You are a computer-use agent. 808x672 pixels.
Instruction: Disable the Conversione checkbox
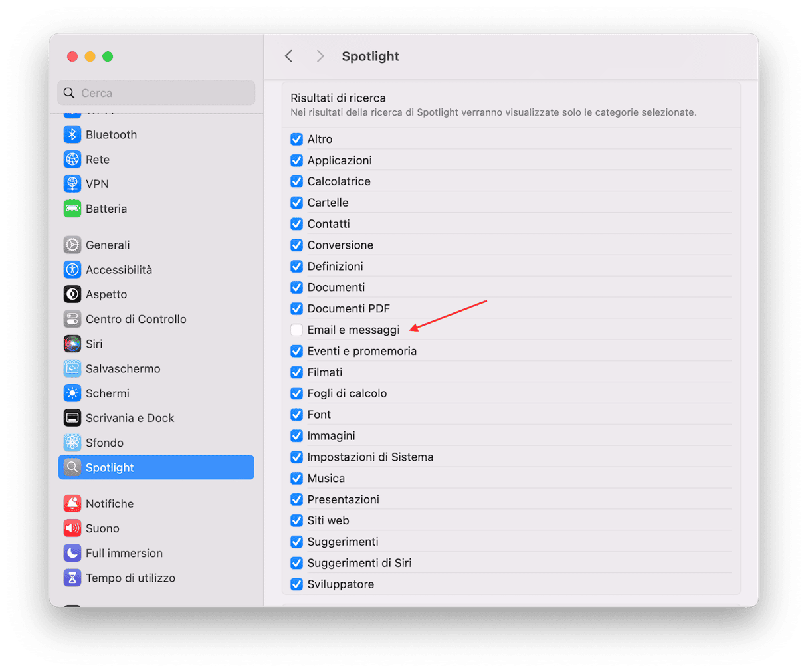[x=297, y=245]
